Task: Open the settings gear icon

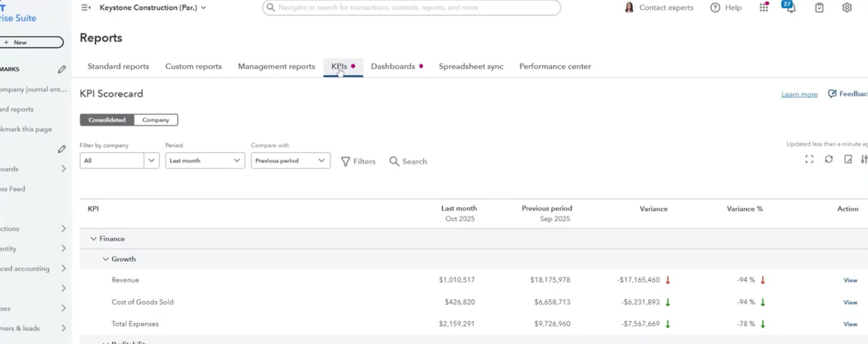Action: click(x=847, y=7)
